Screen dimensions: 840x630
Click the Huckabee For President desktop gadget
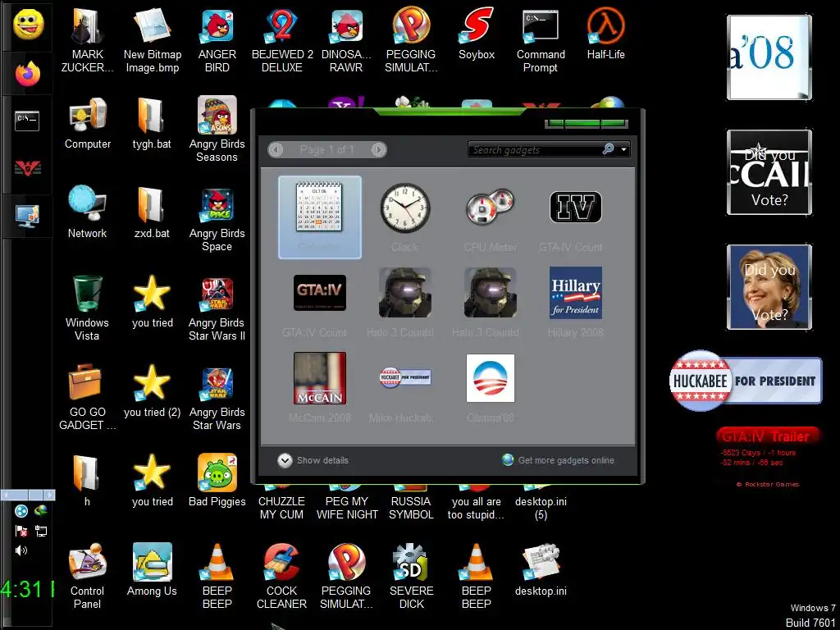[746, 381]
